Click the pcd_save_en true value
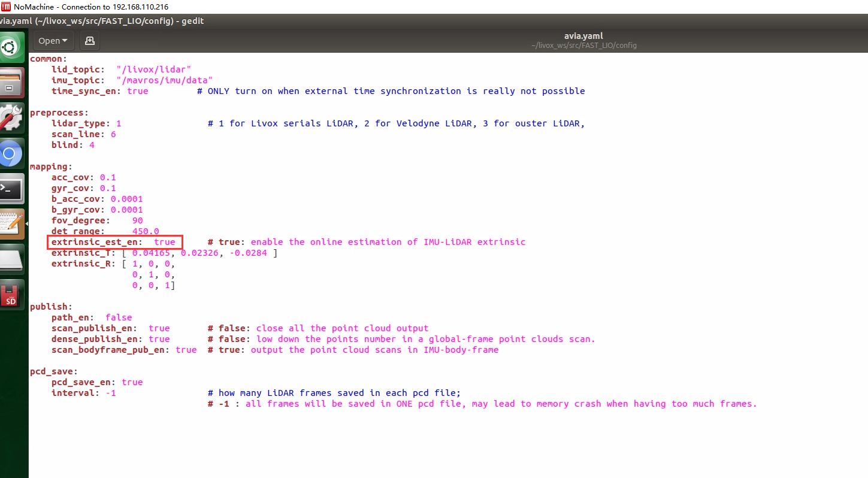The height and width of the screenshot is (478, 868). tap(132, 382)
